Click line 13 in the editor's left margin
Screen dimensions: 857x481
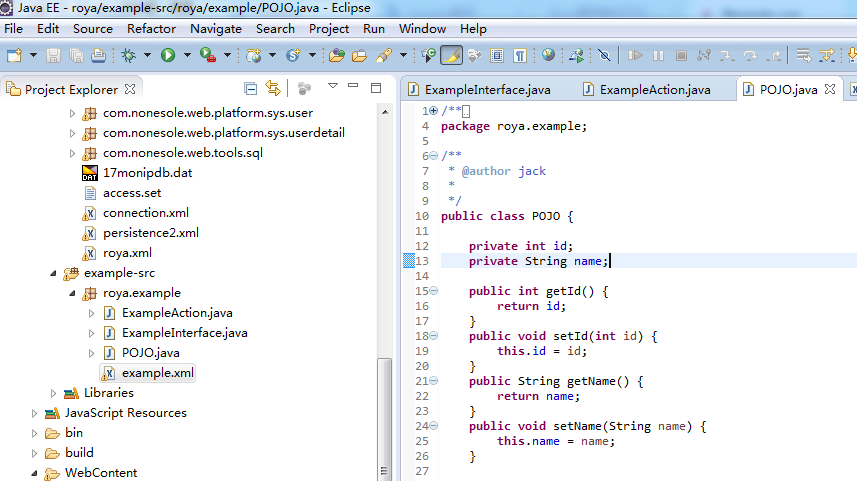(408, 261)
